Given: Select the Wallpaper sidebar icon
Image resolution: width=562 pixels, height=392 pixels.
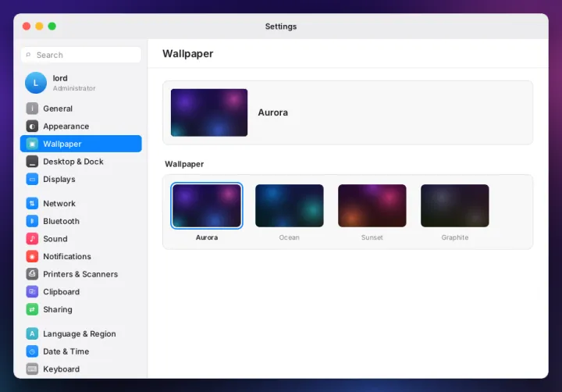Looking at the screenshot, I should [x=32, y=144].
